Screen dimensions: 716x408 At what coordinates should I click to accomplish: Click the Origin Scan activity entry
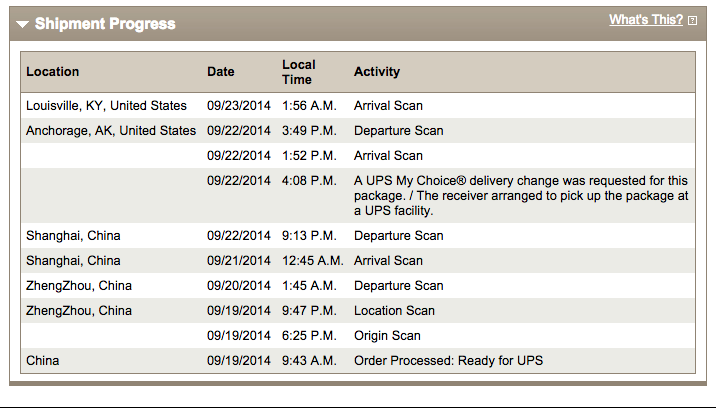[387, 336]
